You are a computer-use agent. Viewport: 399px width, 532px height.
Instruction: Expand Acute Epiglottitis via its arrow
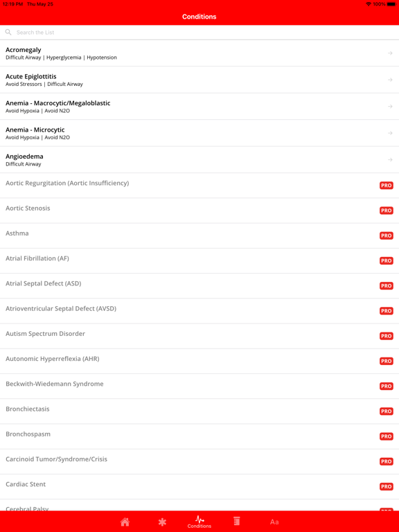tap(390, 80)
